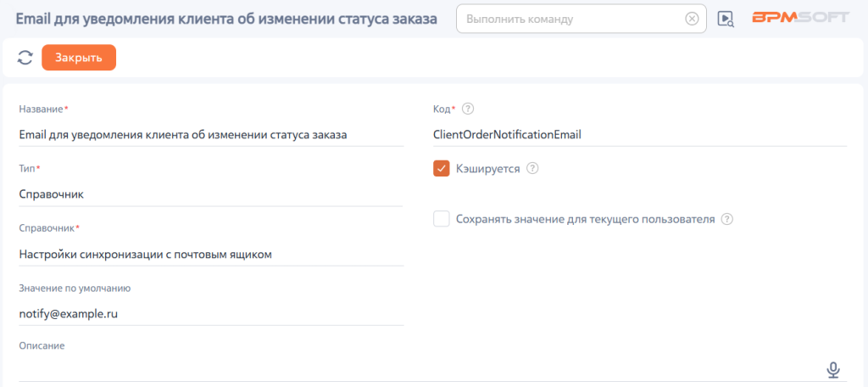Click help icon for Сохранять значение option

click(727, 220)
